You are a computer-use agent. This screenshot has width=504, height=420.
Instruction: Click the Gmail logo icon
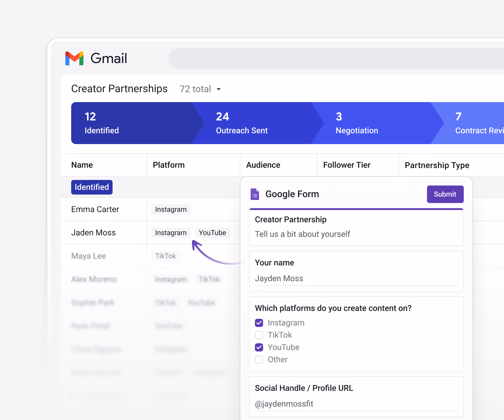[74, 58]
